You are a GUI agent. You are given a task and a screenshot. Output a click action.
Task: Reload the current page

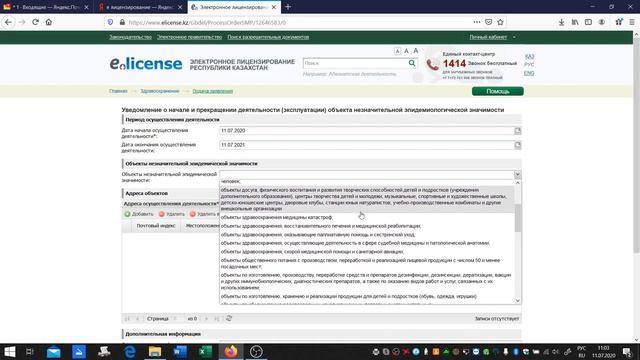pos(36,22)
